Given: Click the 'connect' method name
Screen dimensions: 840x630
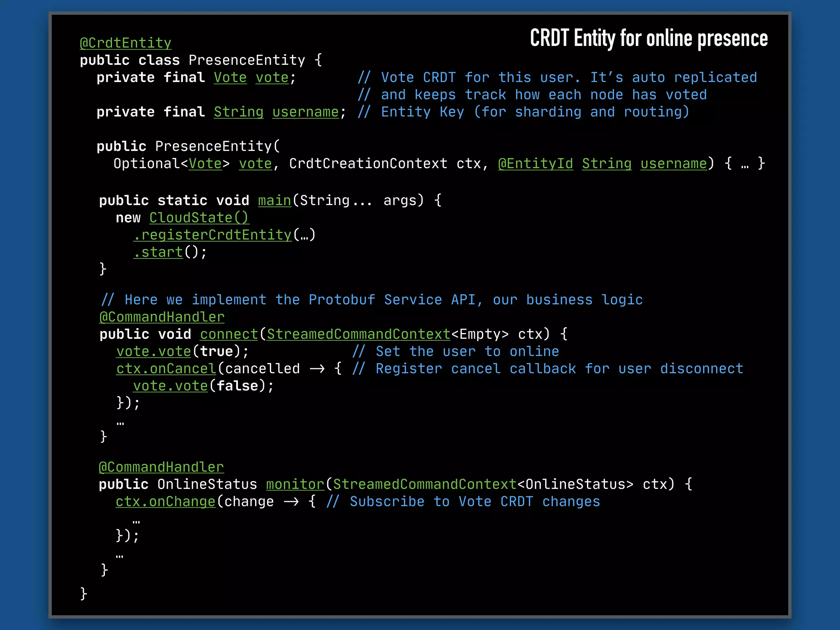Looking at the screenshot, I should [229, 334].
